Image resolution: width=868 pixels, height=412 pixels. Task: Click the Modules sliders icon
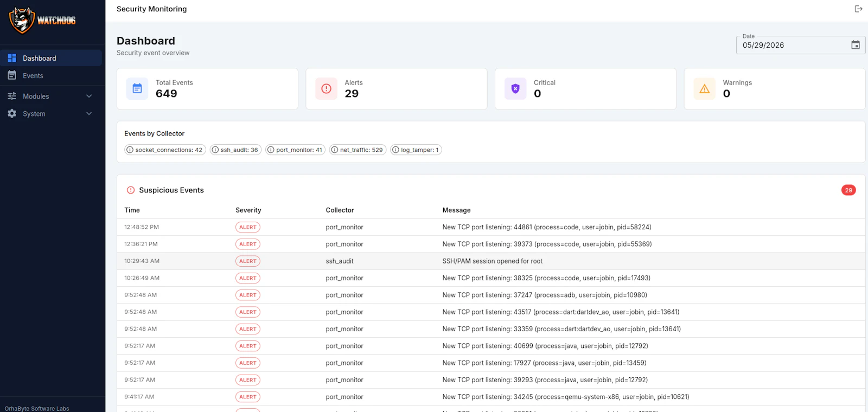[x=12, y=96]
